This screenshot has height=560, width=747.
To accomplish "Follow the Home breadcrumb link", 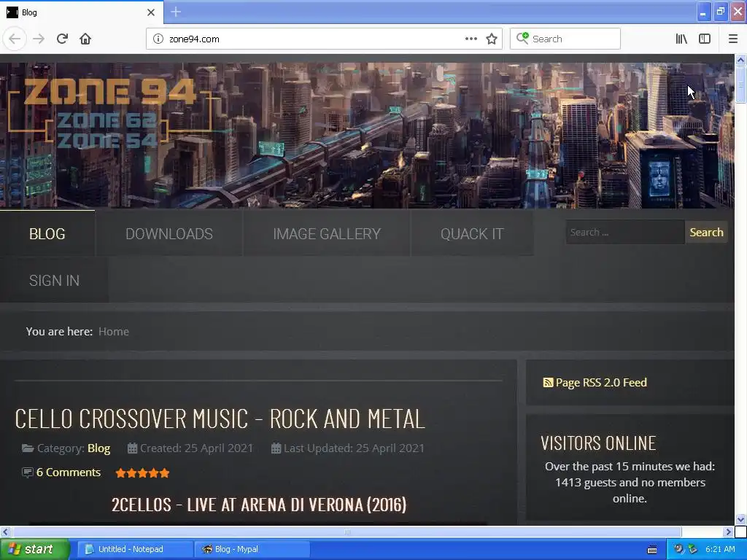I will (x=114, y=332).
